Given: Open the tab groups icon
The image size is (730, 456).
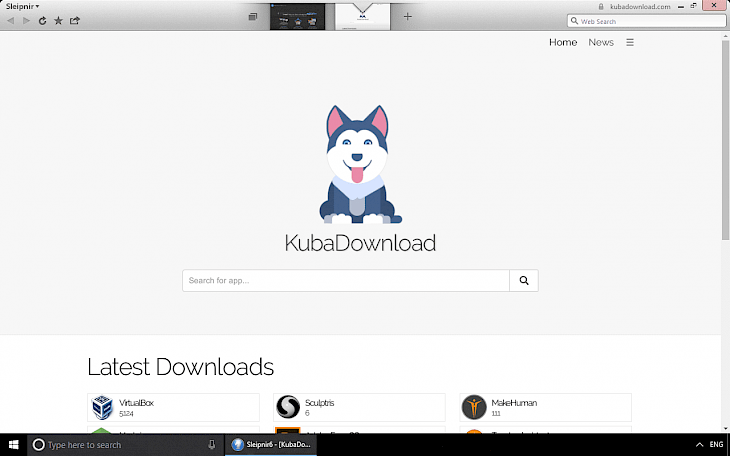Looking at the screenshot, I should [253, 17].
